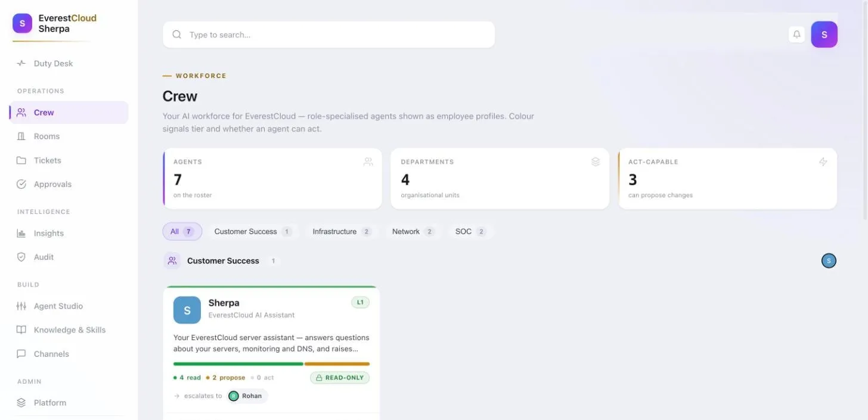Viewport: 868px width, 420px height.
Task: Click the Customer Success section people icon
Action: click(x=172, y=261)
